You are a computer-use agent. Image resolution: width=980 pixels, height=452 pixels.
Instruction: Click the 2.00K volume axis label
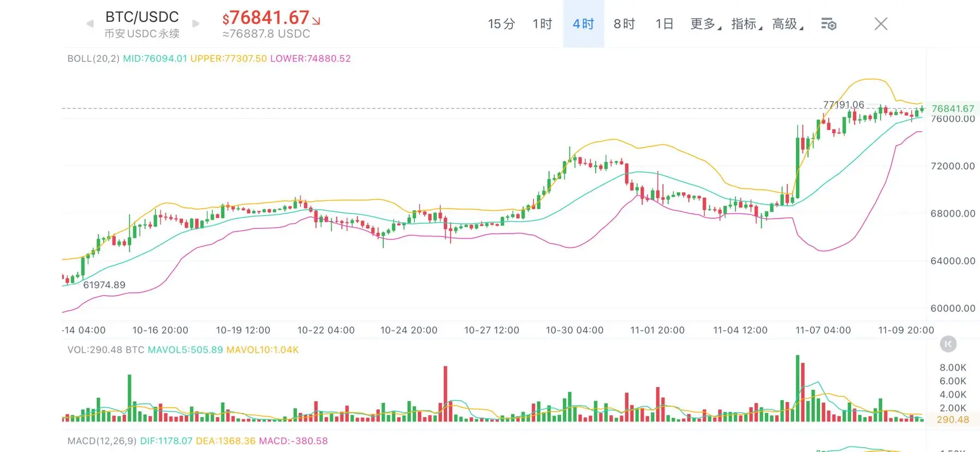(x=953, y=408)
